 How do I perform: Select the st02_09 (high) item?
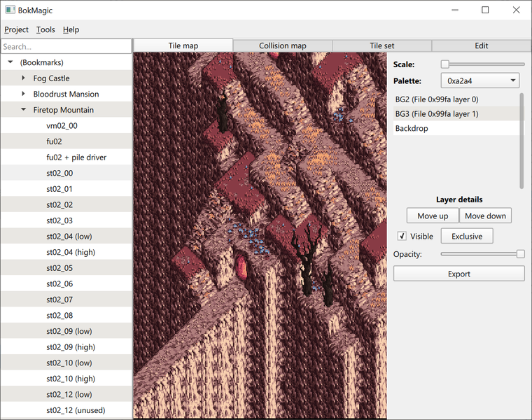(66, 346)
